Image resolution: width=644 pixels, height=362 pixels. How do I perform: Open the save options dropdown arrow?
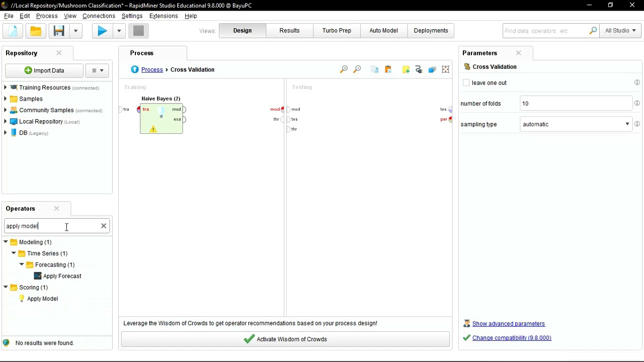coord(75,31)
